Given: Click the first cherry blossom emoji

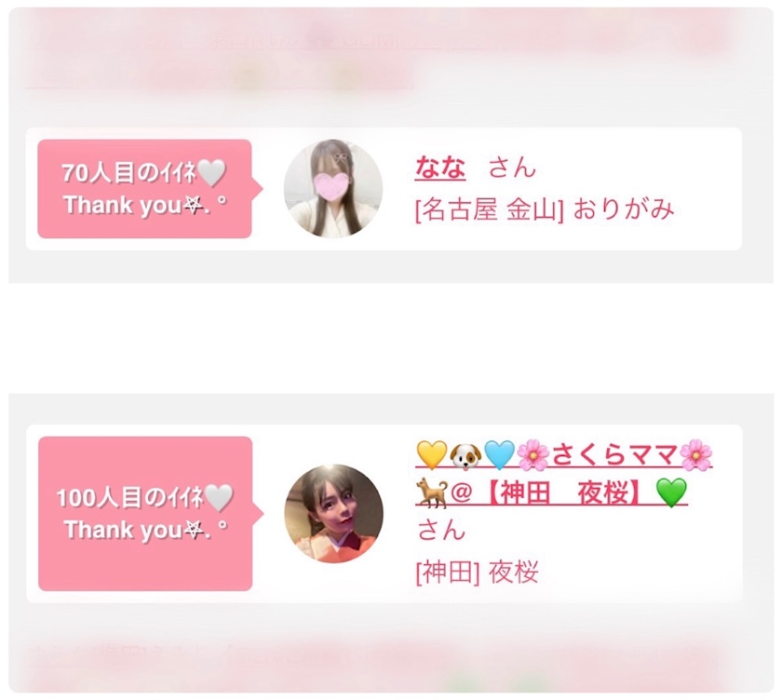Looking at the screenshot, I should 533,455.
